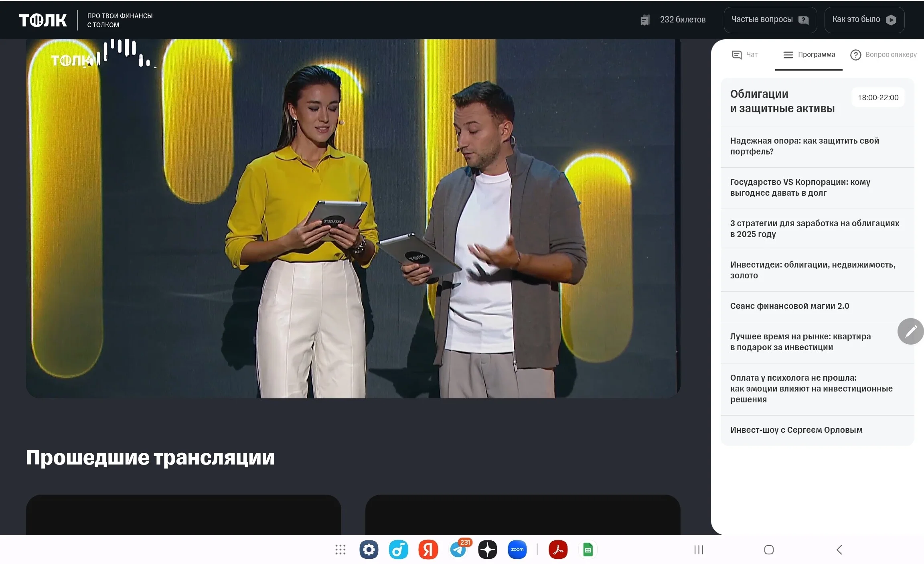Select the Программа tab

[x=809, y=55]
